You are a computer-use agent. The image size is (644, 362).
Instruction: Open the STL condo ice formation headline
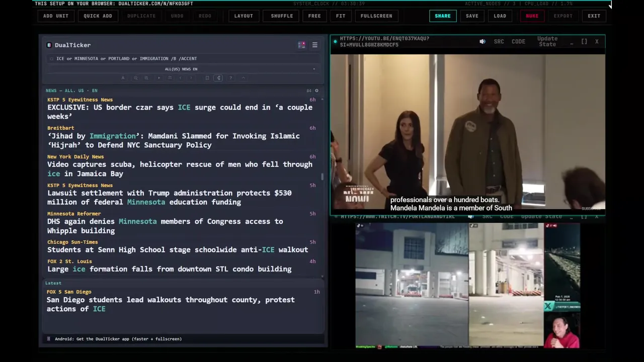[x=170, y=269]
